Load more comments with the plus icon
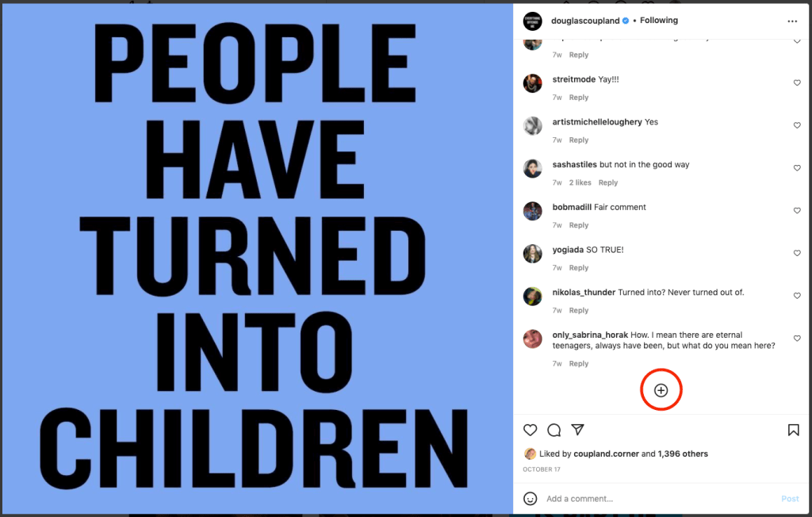Image resolution: width=812 pixels, height=517 pixels. (x=661, y=390)
